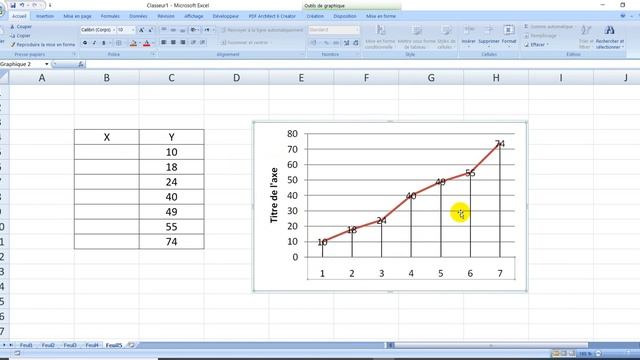Open Rechercher et sélectionner menu

[x=610, y=37]
